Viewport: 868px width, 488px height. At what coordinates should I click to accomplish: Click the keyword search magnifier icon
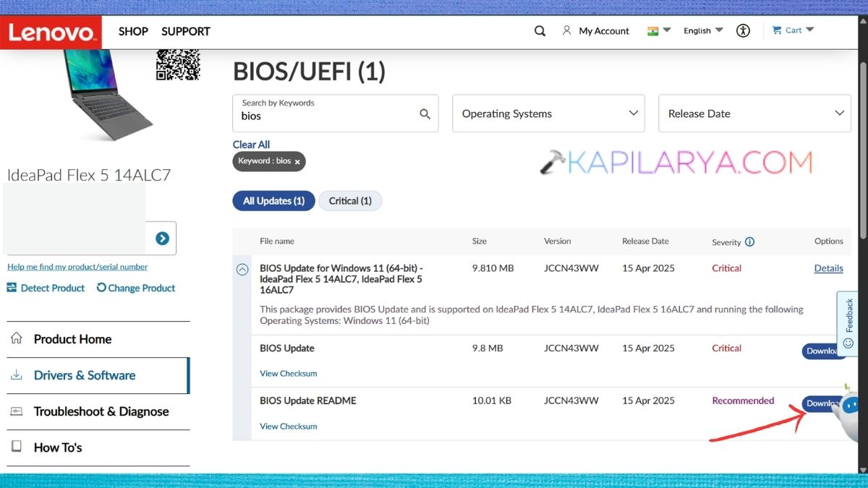click(x=425, y=114)
